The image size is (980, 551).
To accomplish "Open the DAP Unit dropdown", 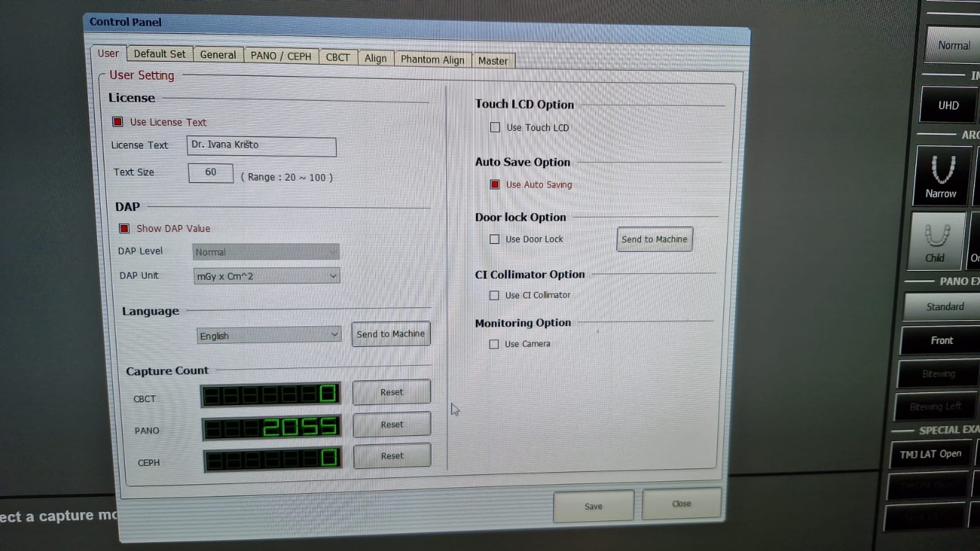I will point(267,276).
